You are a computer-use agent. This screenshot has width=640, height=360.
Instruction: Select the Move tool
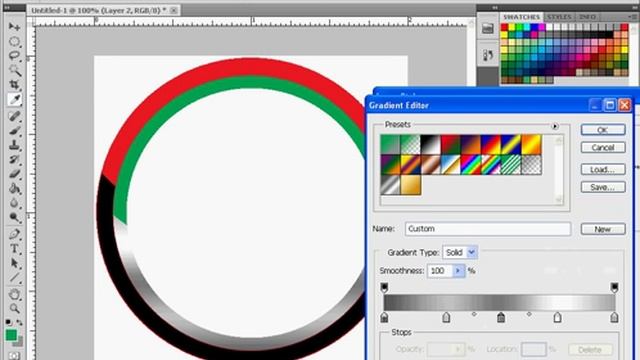pyautogui.click(x=14, y=27)
